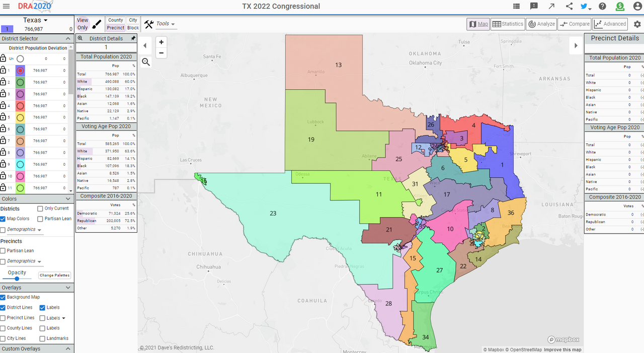Disable the Background Map overlay
The width and height of the screenshot is (644, 353).
(4, 297)
